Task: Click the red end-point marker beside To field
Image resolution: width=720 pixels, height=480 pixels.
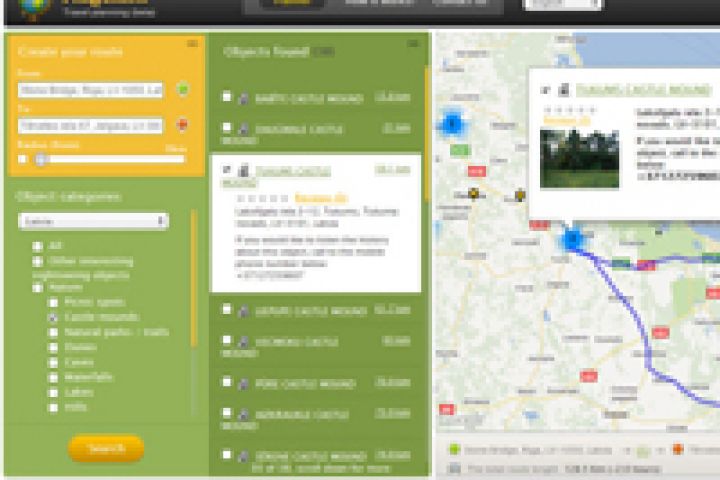Action: 182,124
